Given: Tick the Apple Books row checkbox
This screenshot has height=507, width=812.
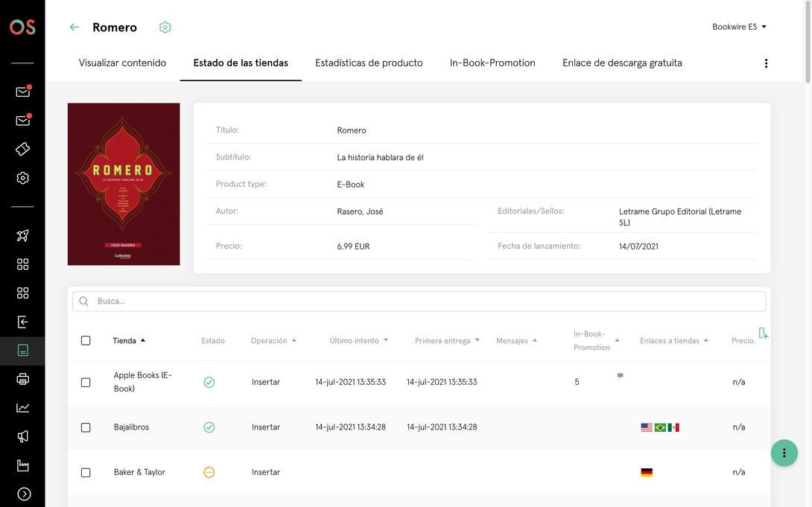Looking at the screenshot, I should (x=86, y=383).
